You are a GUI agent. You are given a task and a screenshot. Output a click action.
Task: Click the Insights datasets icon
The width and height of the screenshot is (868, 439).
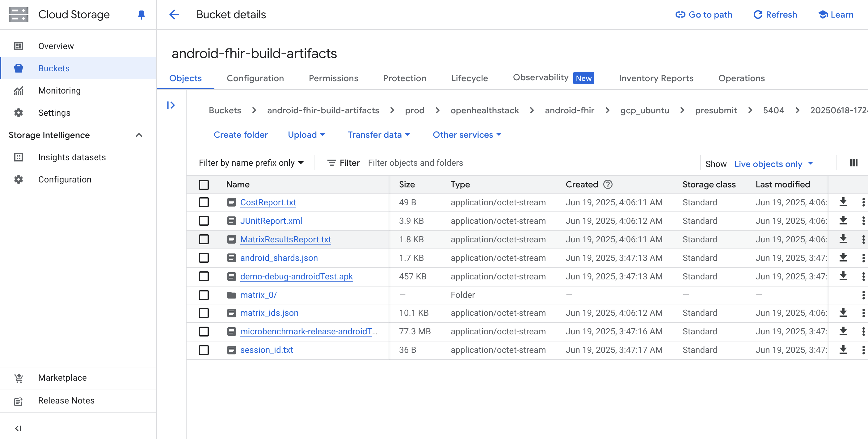click(x=19, y=157)
